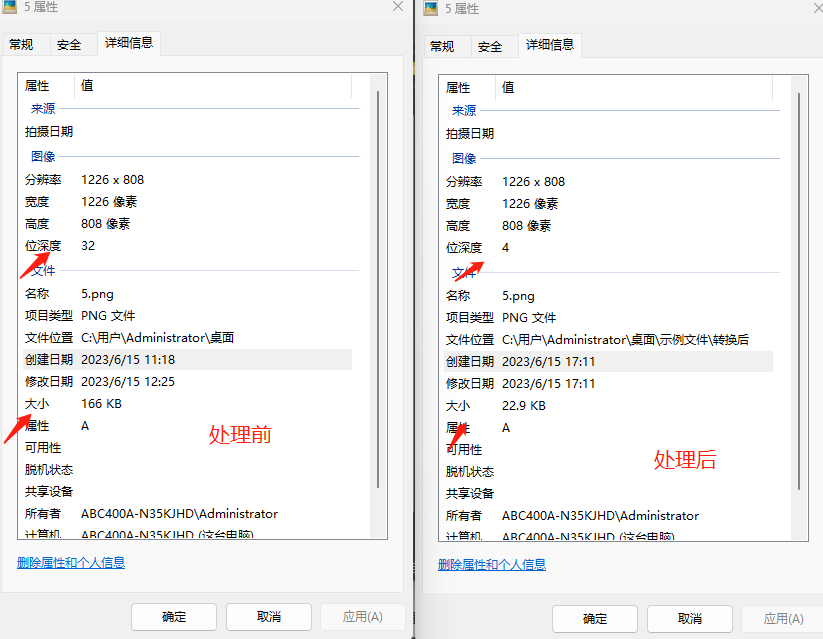Click the 确定 button in the 处理前 dialog
823x639 pixels.
[x=173, y=616]
